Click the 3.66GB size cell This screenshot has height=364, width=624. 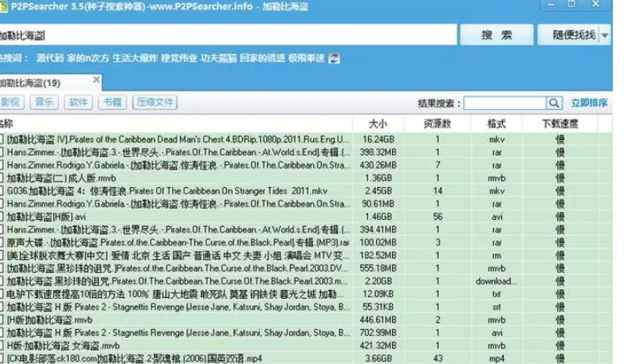(x=378, y=358)
